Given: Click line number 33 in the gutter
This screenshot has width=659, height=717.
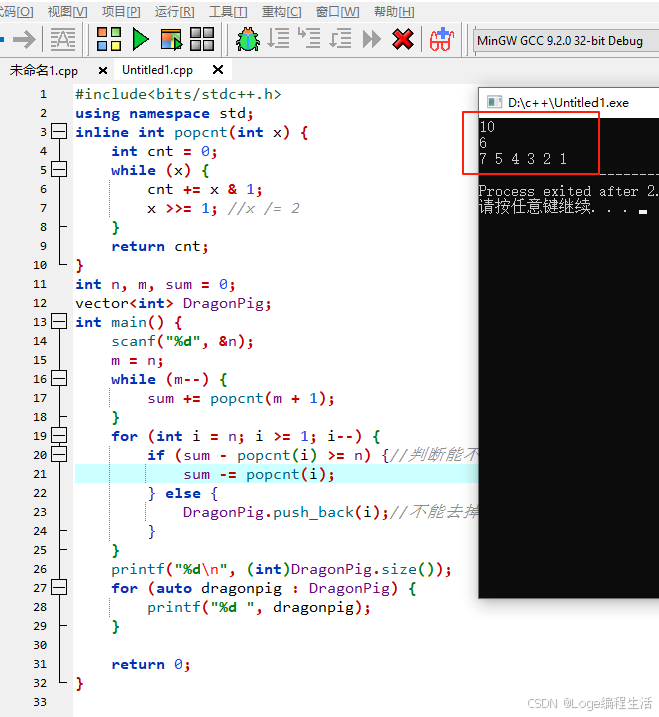Looking at the screenshot, I should pyautogui.click(x=40, y=702).
